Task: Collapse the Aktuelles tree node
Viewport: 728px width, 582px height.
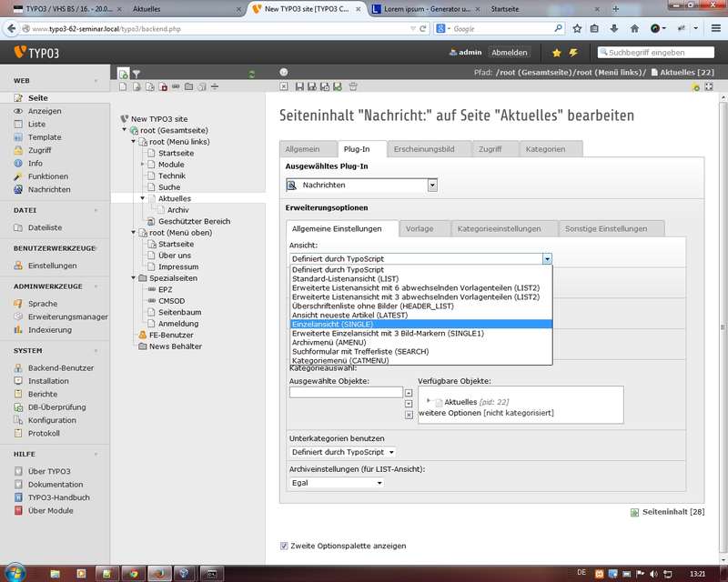Action: 143,198
